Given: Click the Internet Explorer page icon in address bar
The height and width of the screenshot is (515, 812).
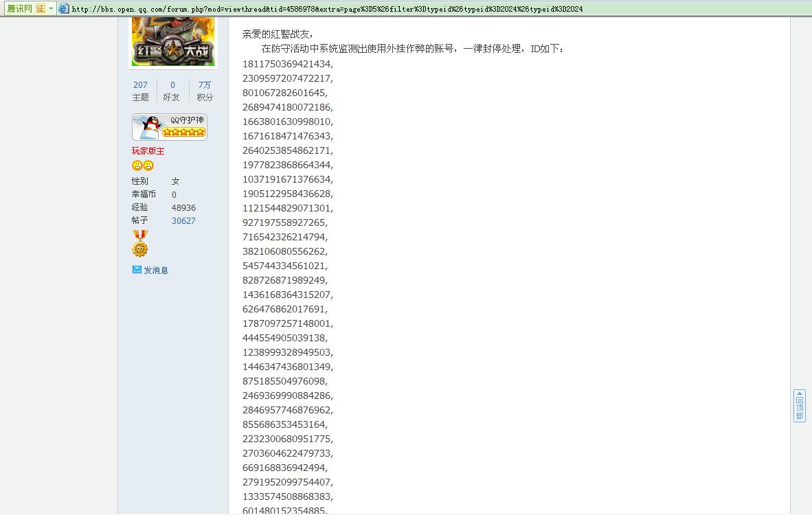Looking at the screenshot, I should [64, 8].
